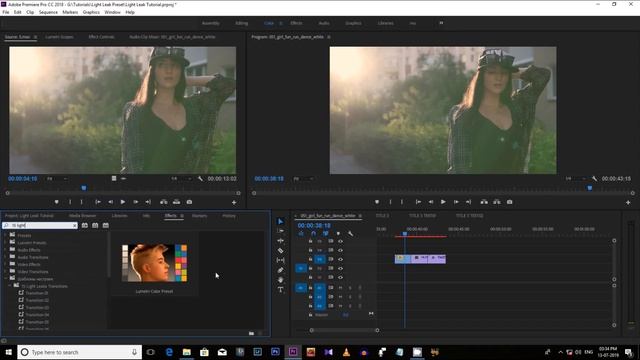The width and height of the screenshot is (640, 360).
Task: Open the File menu
Action: pyautogui.click(x=6, y=12)
